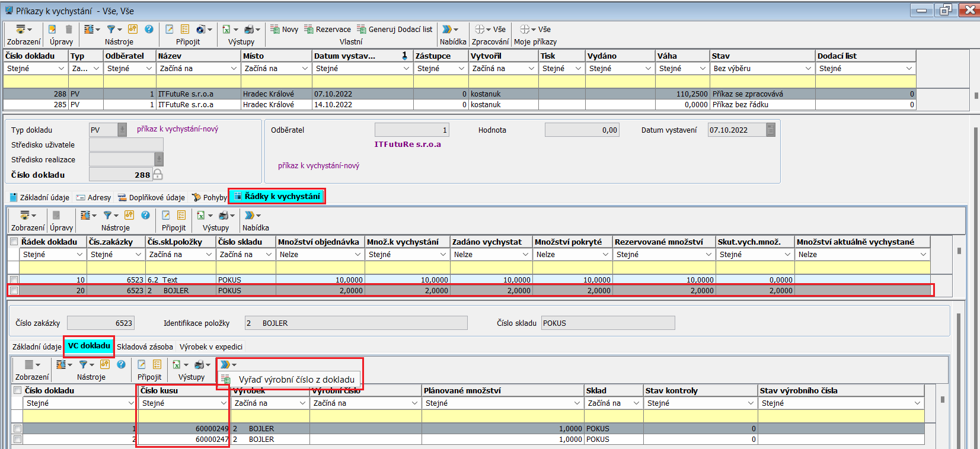
Task: Click the Excel export icon in top Výstupy group
Action: [226, 29]
